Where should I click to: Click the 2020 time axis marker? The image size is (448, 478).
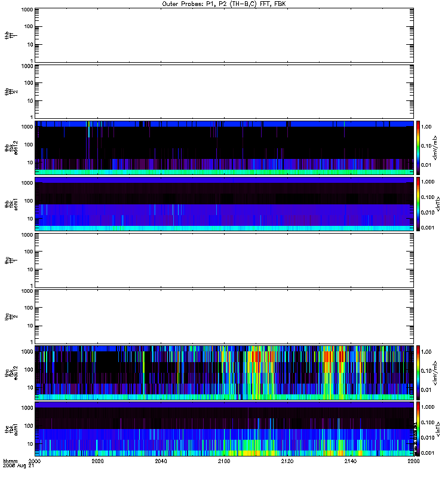[x=98, y=462]
